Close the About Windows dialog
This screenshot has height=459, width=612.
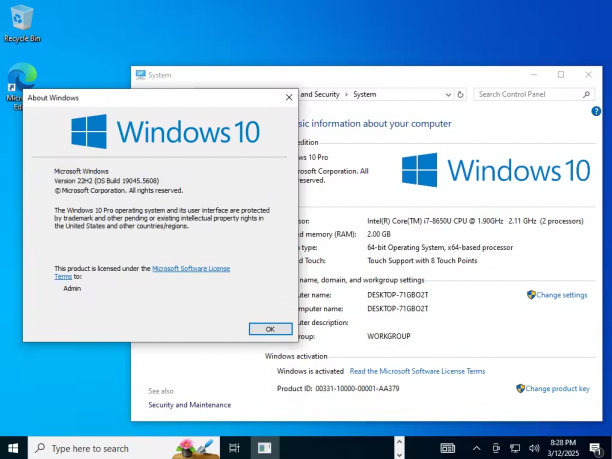(289, 97)
